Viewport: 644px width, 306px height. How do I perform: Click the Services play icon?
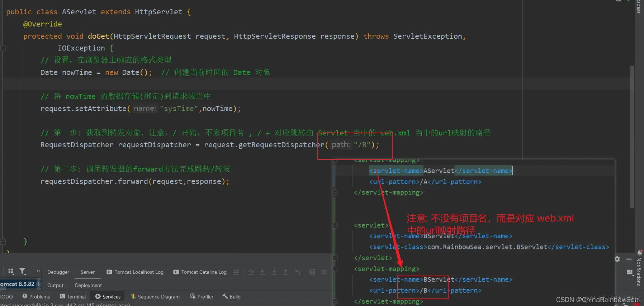pyautogui.click(x=98, y=296)
